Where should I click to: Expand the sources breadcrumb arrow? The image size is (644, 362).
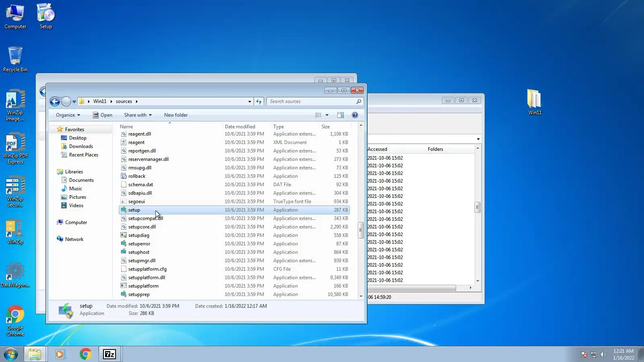(136, 101)
